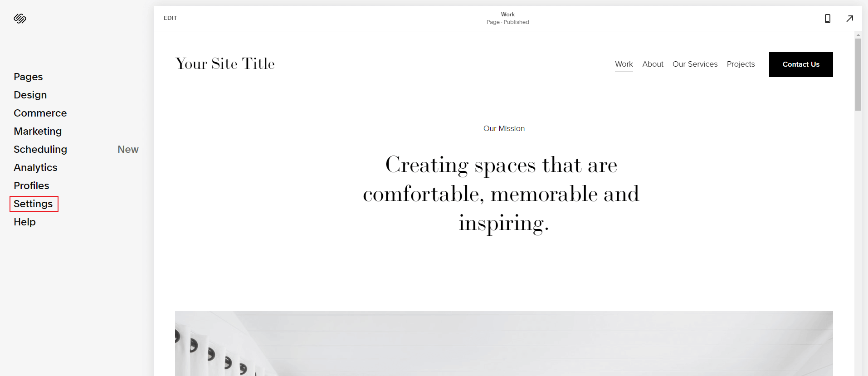Click the Page · Published status text
The width and height of the screenshot is (868, 376).
click(508, 22)
